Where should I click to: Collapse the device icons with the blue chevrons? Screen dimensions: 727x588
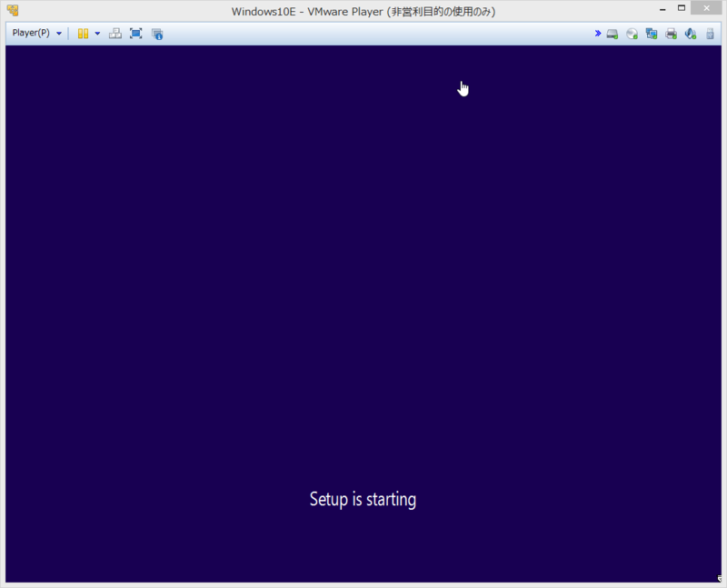click(x=598, y=34)
